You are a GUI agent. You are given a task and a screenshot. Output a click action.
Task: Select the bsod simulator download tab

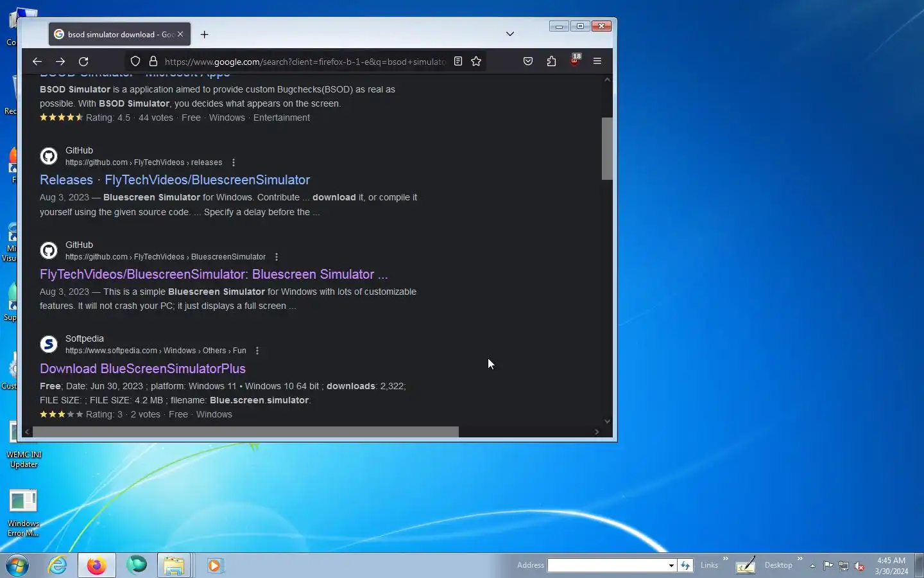[x=119, y=35]
